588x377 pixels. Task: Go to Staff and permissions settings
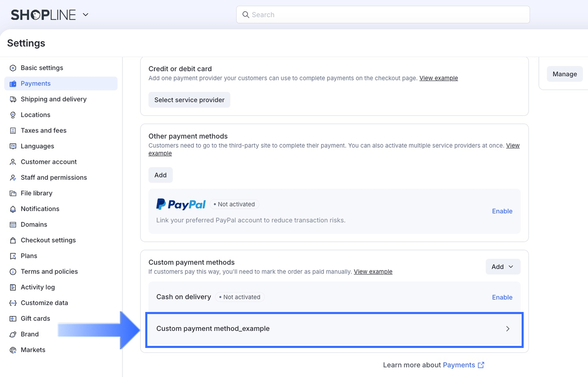point(54,177)
